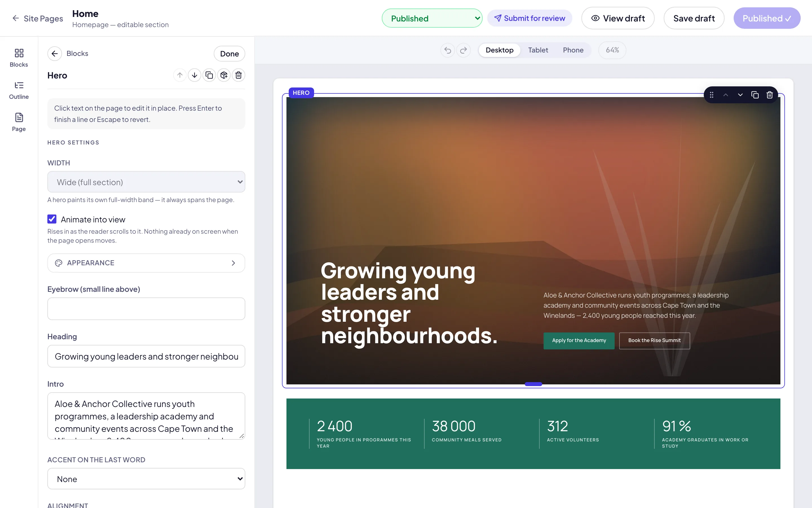Expand the Appearance section
Viewport: 812px width, 508px height.
click(146, 263)
